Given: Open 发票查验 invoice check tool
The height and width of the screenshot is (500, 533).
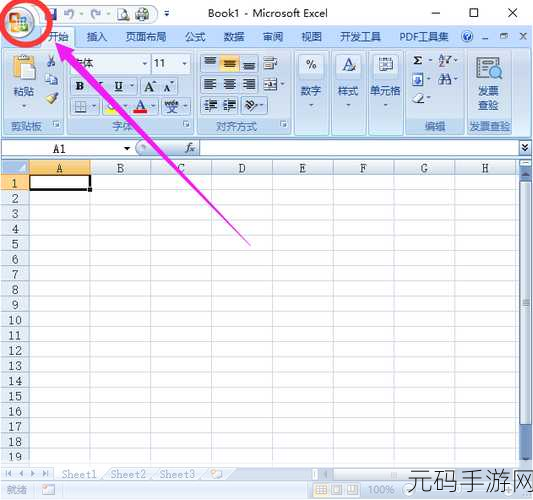Looking at the screenshot, I should pyautogui.click(x=489, y=83).
